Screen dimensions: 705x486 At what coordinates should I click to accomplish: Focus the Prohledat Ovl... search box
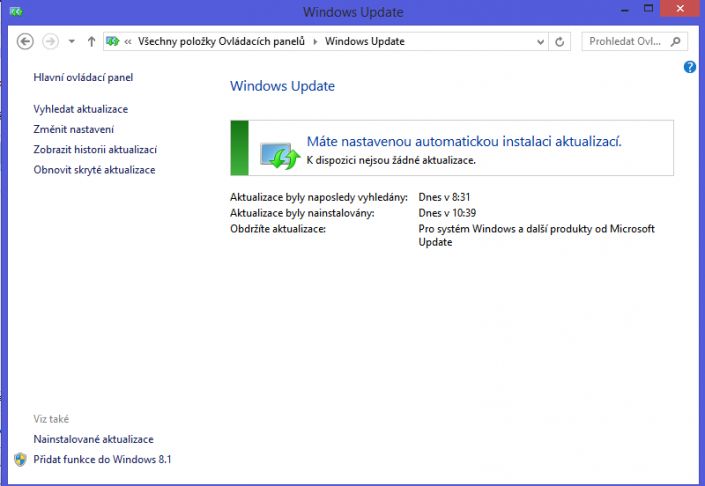(634, 41)
